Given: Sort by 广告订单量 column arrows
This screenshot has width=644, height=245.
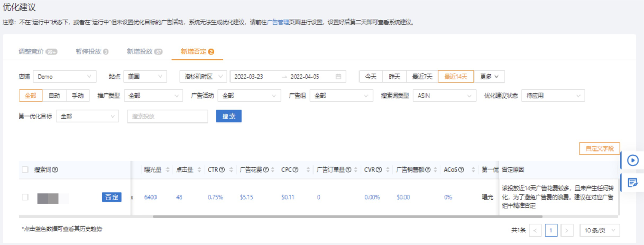Looking at the screenshot, I should (357, 170).
